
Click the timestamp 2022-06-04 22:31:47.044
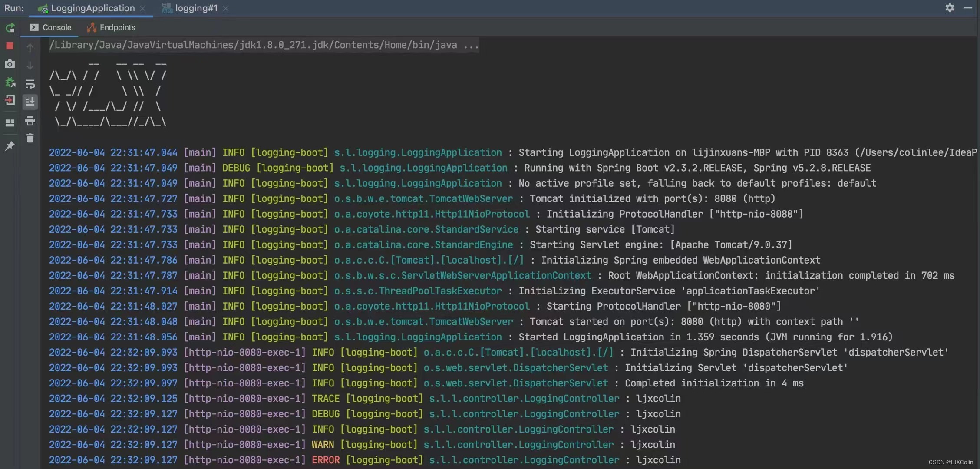click(113, 152)
